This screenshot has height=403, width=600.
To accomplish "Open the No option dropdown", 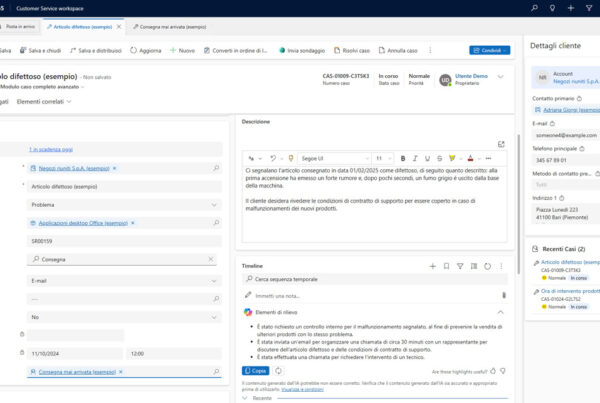I will 124,317.
